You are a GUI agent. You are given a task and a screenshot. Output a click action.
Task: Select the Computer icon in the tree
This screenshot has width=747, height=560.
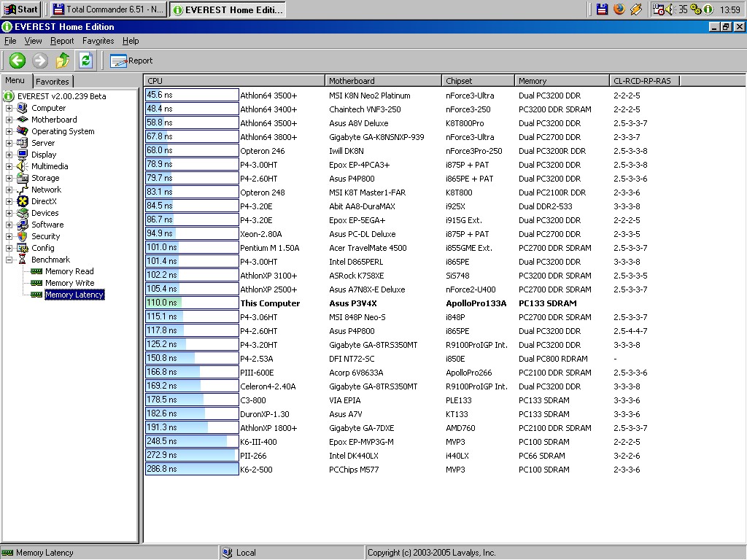coord(22,108)
